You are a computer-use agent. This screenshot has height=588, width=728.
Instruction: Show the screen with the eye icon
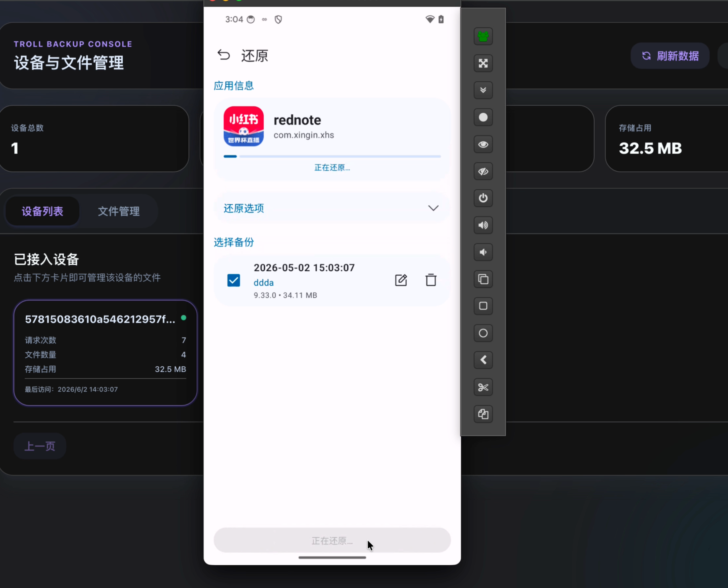click(x=483, y=144)
